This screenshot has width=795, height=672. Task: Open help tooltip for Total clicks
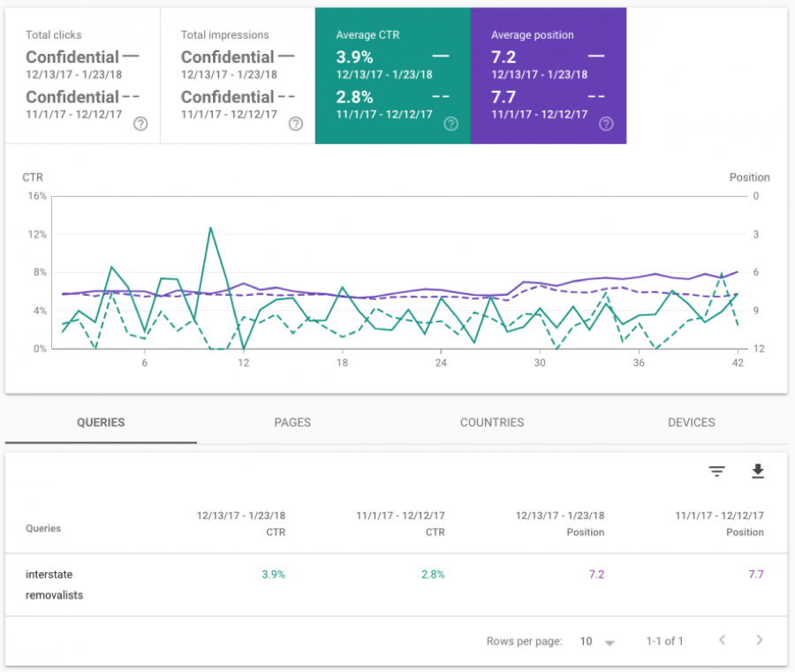tap(140, 125)
